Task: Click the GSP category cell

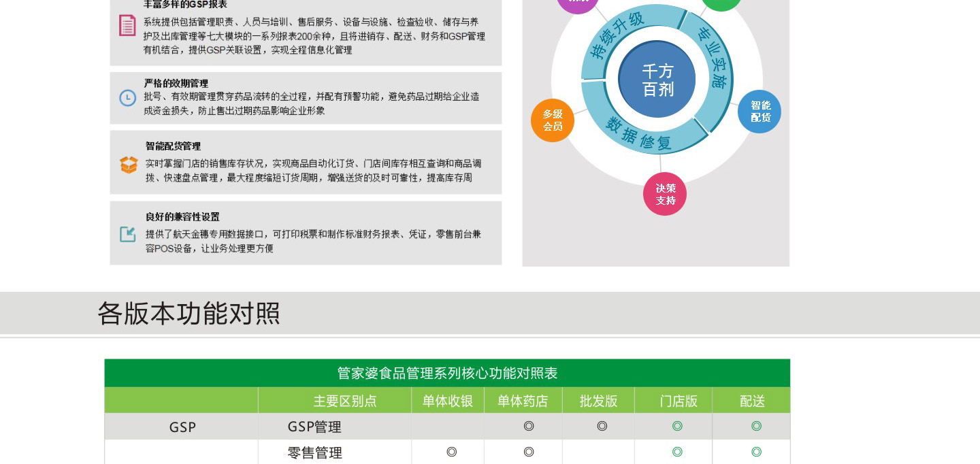Action: coord(182,427)
